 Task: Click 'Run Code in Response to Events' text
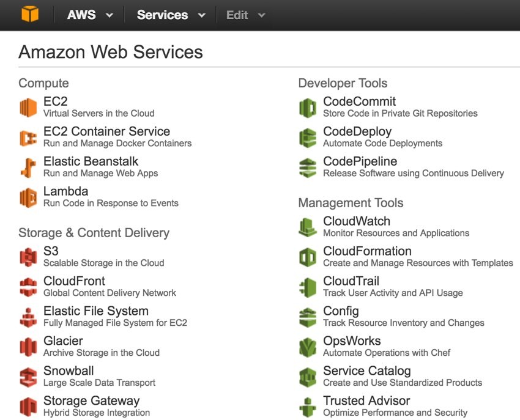(x=111, y=203)
